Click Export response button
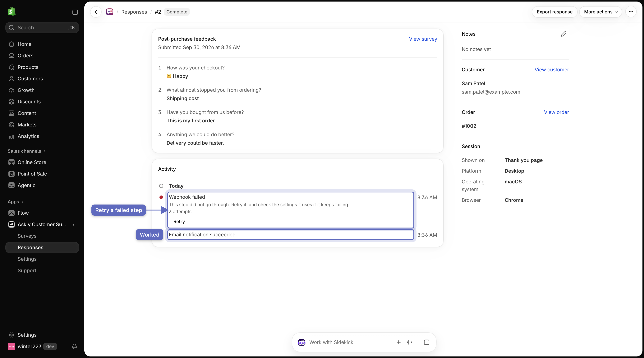The image size is (644, 358). tap(554, 12)
